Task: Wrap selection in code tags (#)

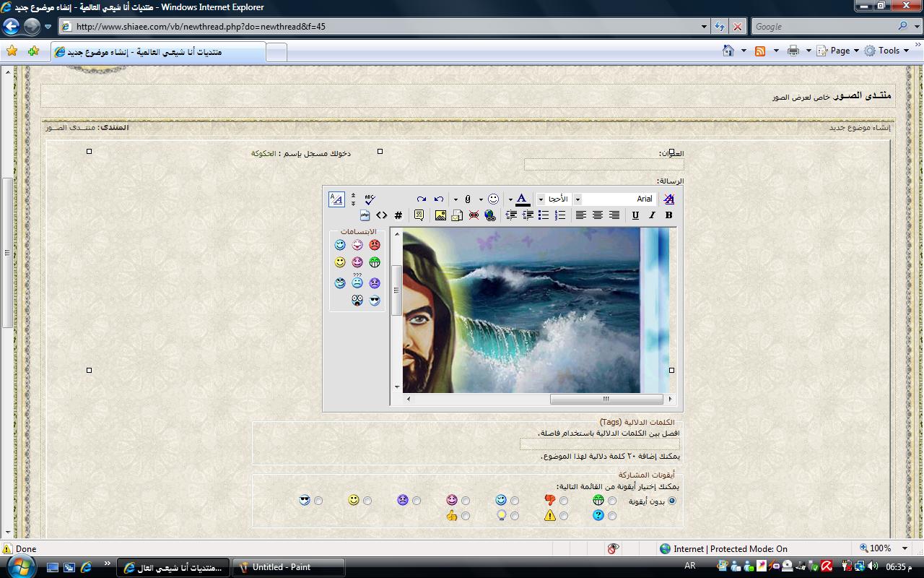Action: click(x=398, y=215)
